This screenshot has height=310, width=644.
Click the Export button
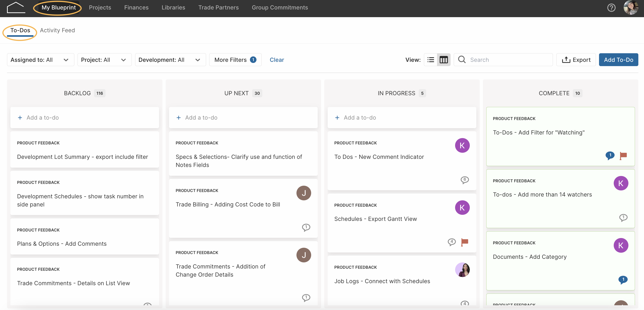click(x=576, y=60)
